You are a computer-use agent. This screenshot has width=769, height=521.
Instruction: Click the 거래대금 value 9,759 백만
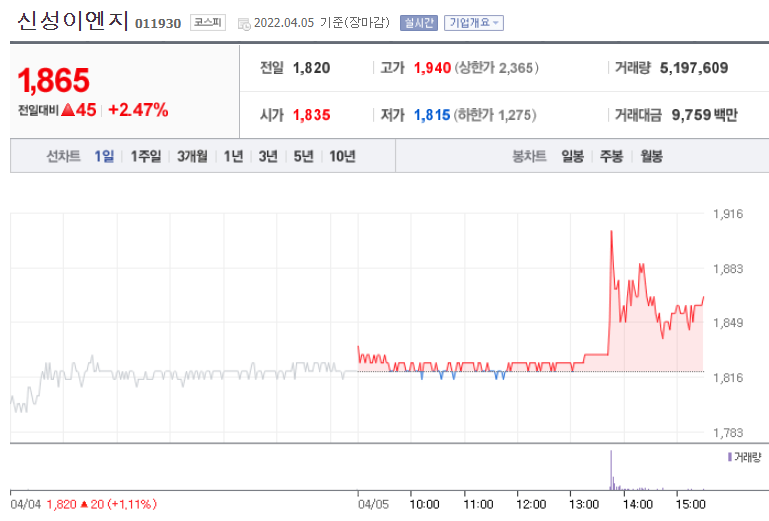[x=705, y=115]
